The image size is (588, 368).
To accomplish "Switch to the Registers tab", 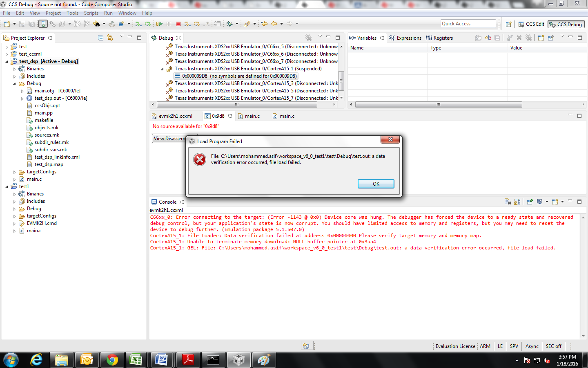I will [x=439, y=38].
